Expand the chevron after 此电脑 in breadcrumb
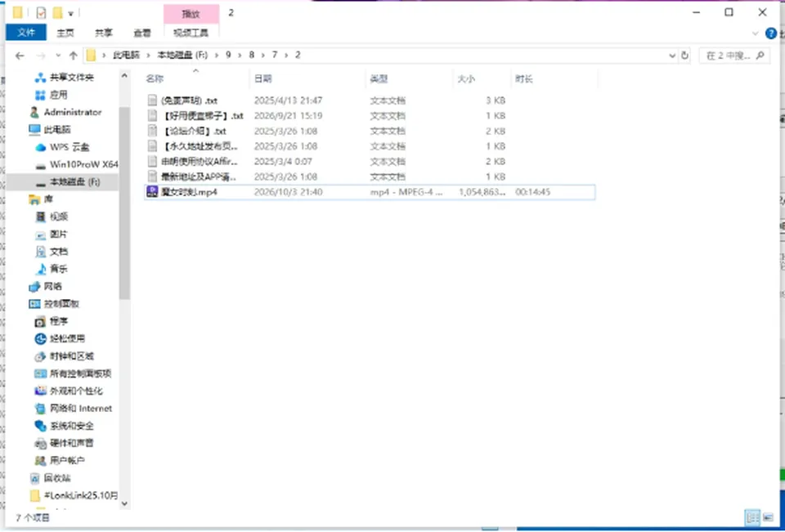The height and width of the screenshot is (532, 785). click(148, 55)
